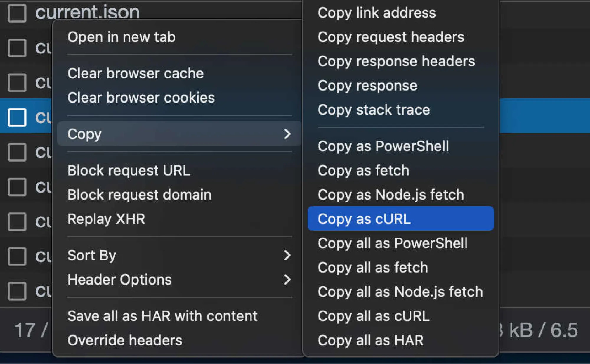Choose 'Block request domain'

pyautogui.click(x=139, y=194)
